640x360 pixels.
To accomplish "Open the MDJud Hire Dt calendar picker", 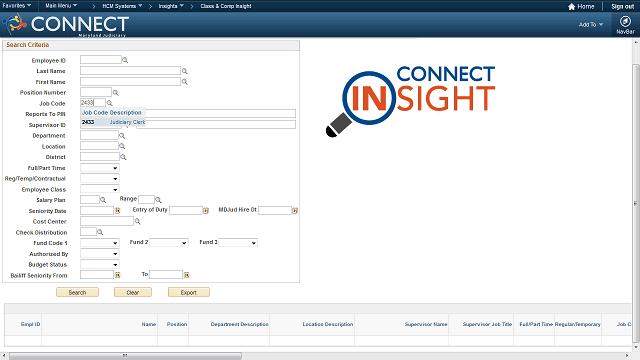I will [x=295, y=211].
